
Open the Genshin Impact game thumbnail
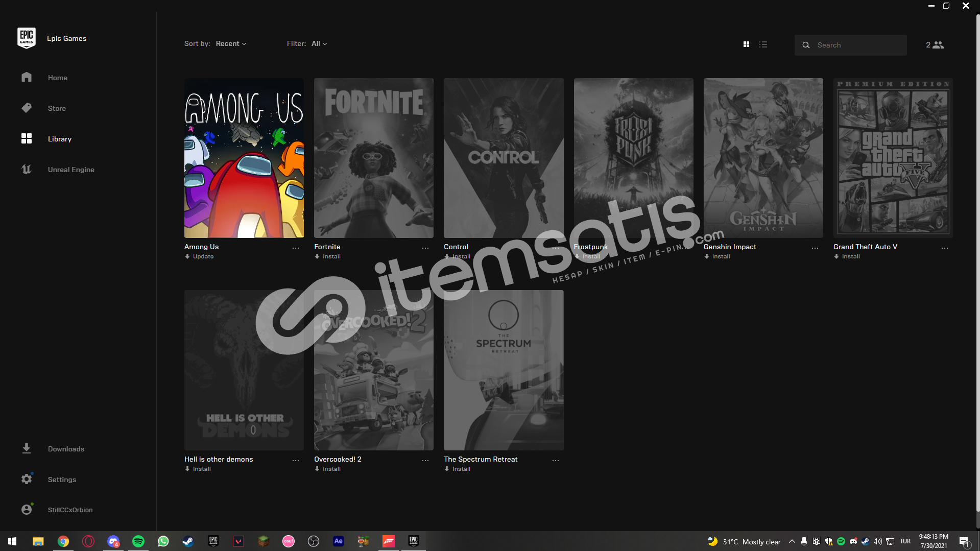763,158
